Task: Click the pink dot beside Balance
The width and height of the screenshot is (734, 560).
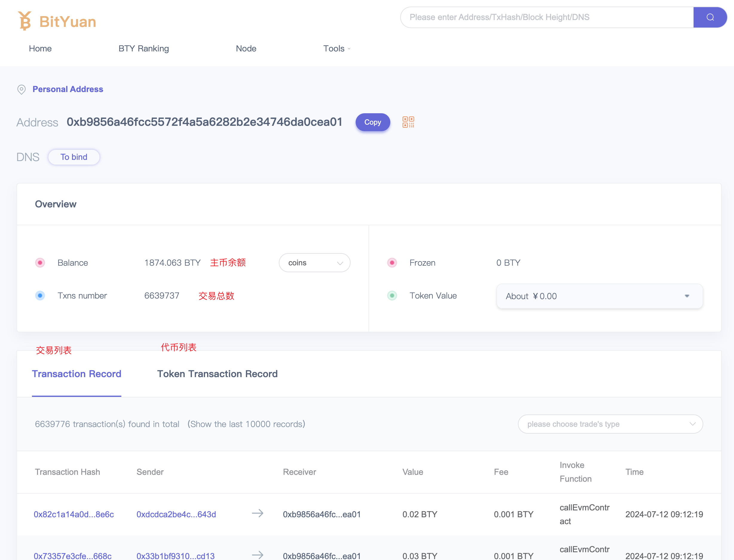Action: pos(40,263)
